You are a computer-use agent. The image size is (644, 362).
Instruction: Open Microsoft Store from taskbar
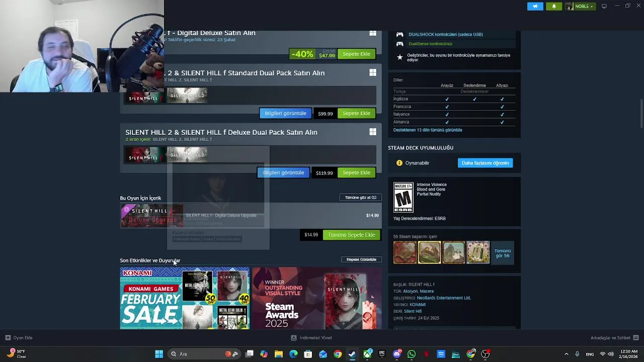point(308,354)
